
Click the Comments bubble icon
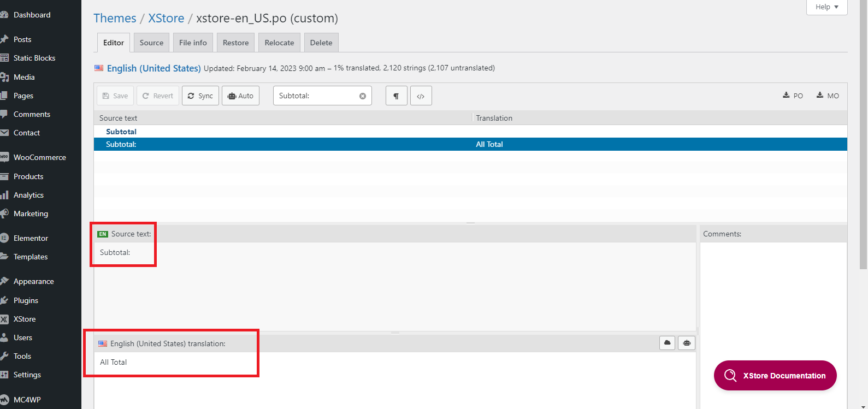pos(4,114)
